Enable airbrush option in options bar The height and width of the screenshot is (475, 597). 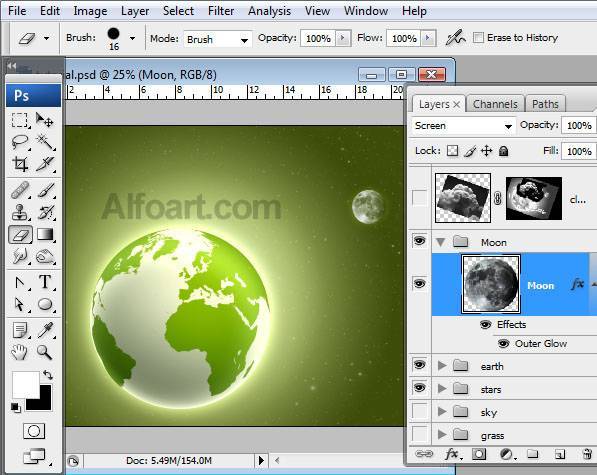(x=455, y=38)
